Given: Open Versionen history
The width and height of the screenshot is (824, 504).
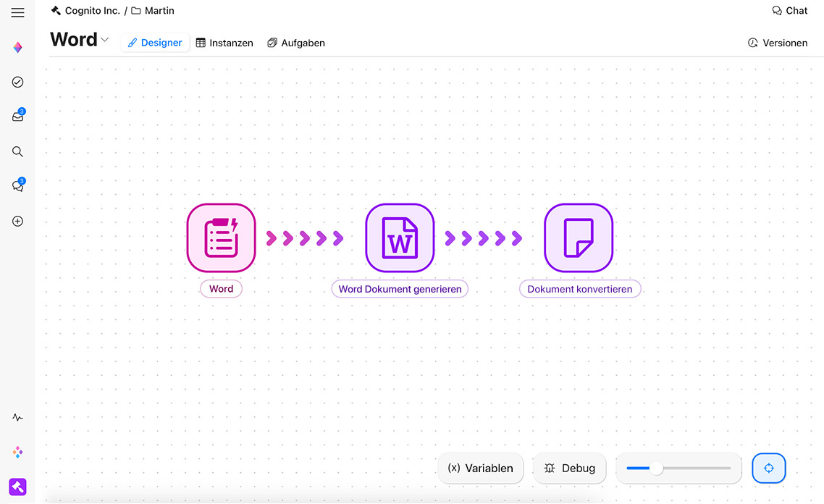Looking at the screenshot, I should pyautogui.click(x=778, y=43).
